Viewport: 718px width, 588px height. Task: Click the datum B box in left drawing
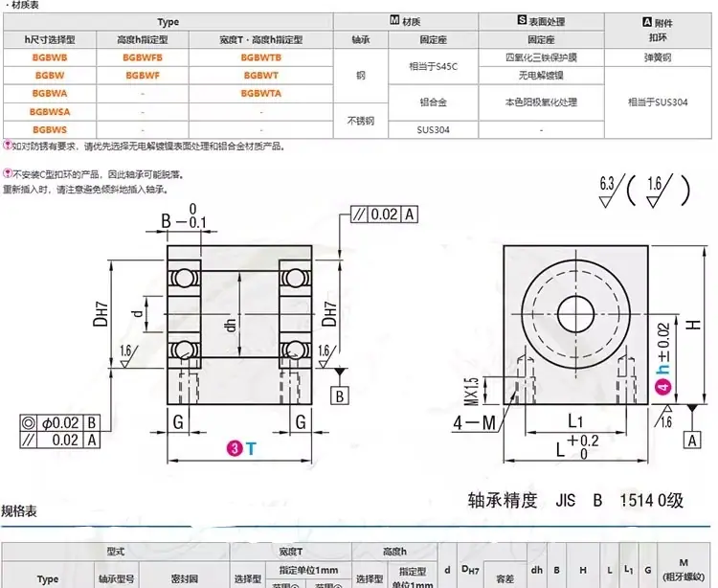tap(339, 396)
